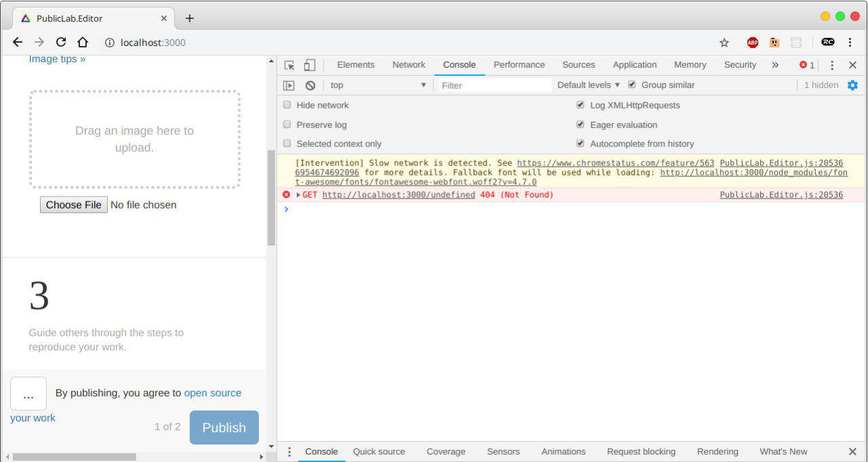The height and width of the screenshot is (462, 868).
Task: Open Rendering drawer tab
Action: click(x=717, y=452)
